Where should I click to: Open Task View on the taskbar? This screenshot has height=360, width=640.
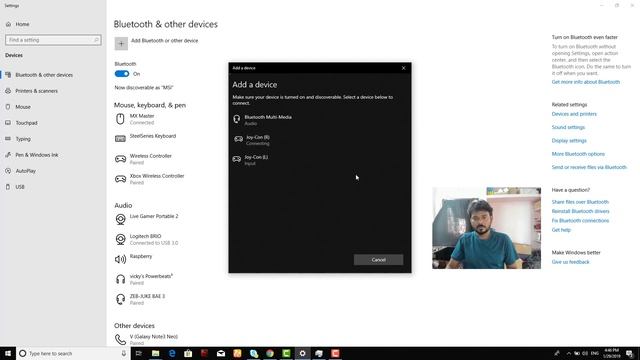click(x=138, y=353)
